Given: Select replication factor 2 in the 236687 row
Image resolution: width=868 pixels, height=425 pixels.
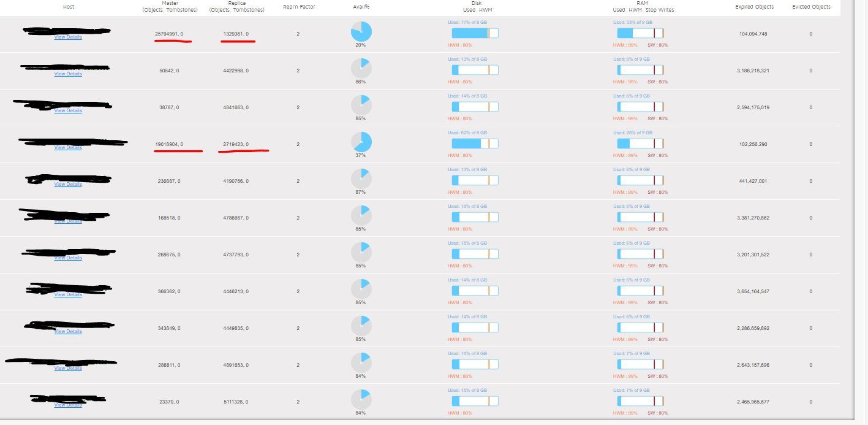Looking at the screenshot, I should (298, 181).
